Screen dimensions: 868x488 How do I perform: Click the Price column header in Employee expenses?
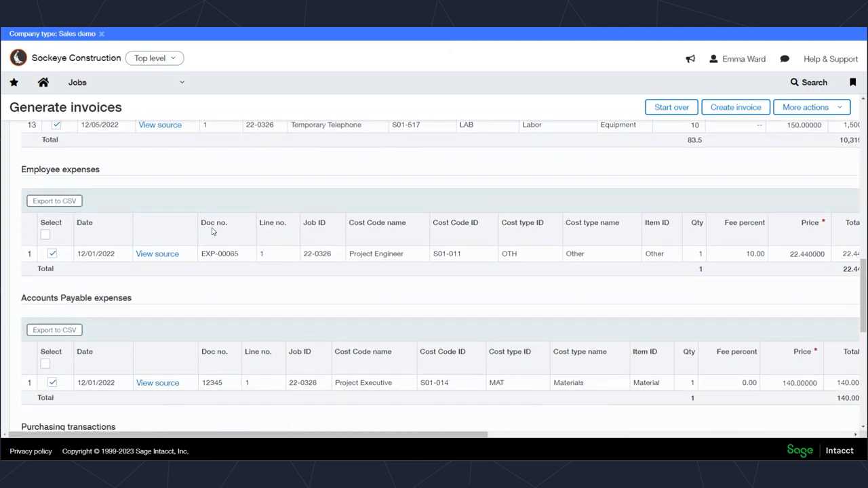point(810,222)
